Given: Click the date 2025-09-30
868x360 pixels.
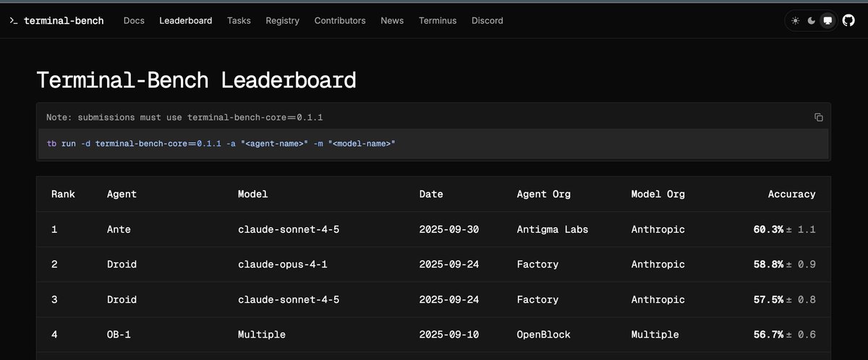Looking at the screenshot, I should pos(449,229).
